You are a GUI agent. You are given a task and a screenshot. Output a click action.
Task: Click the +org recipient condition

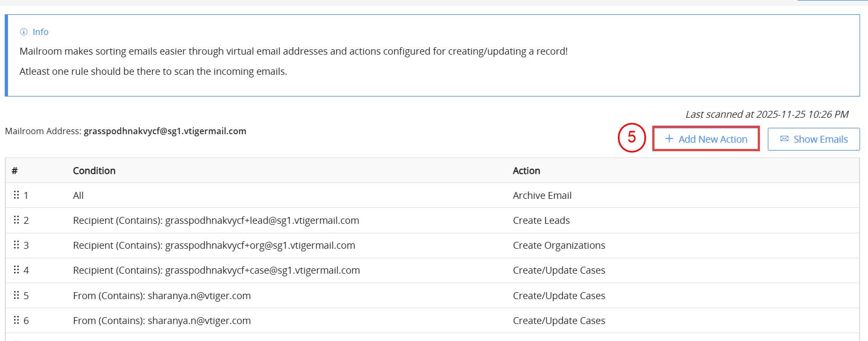(x=214, y=246)
